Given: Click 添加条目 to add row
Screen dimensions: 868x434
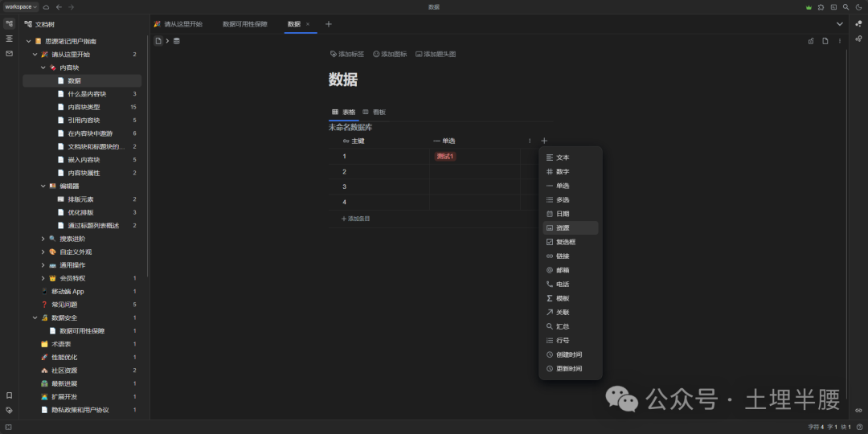Looking at the screenshot, I should (355, 219).
